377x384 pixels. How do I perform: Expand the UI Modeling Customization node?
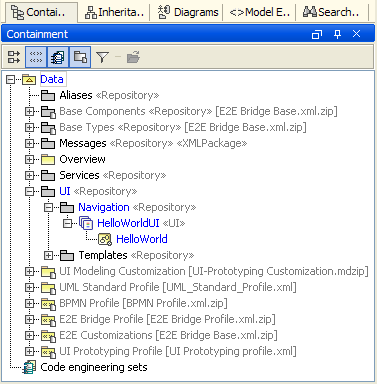[30, 271]
